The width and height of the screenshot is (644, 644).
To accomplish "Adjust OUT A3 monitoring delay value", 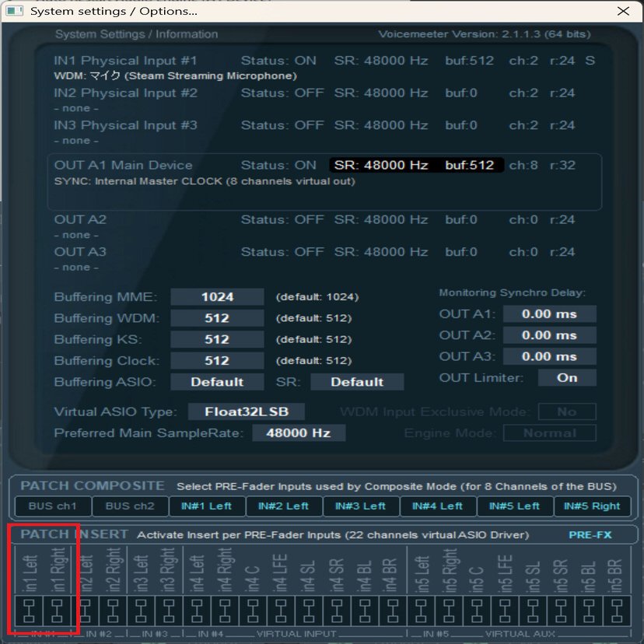I will coord(550,356).
